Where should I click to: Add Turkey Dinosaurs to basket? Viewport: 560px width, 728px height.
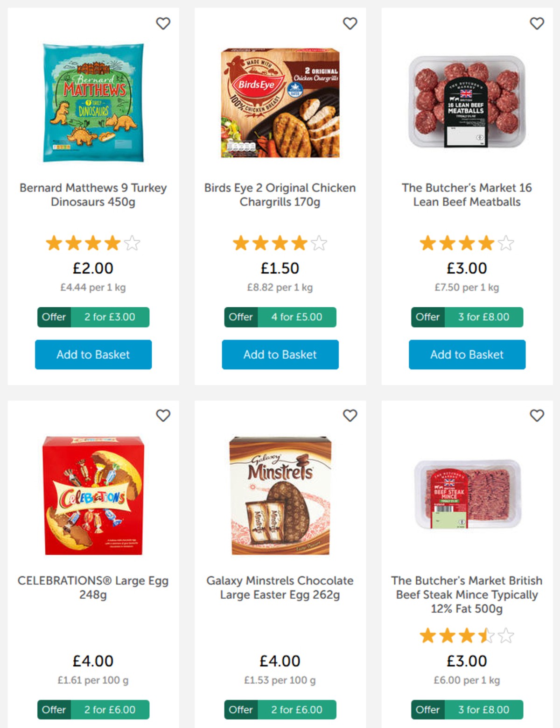click(93, 355)
